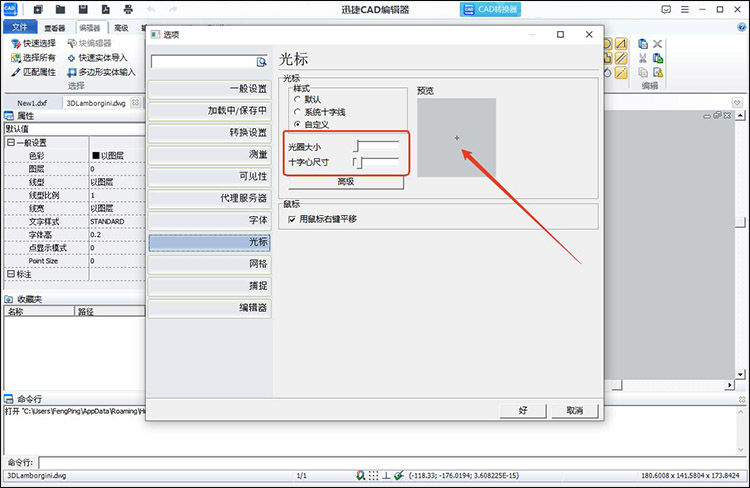The image size is (750, 488).
Task: Click the search icon in options dialog
Action: 261,62
